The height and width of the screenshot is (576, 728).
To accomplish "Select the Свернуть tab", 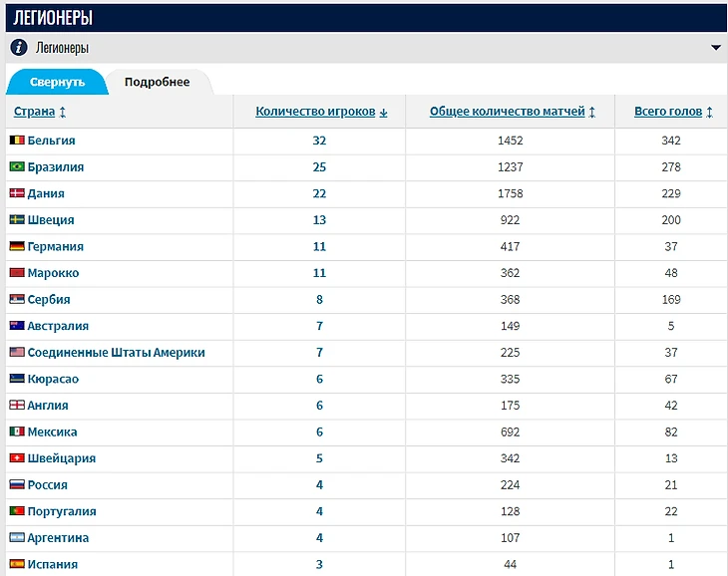I will pos(57,82).
